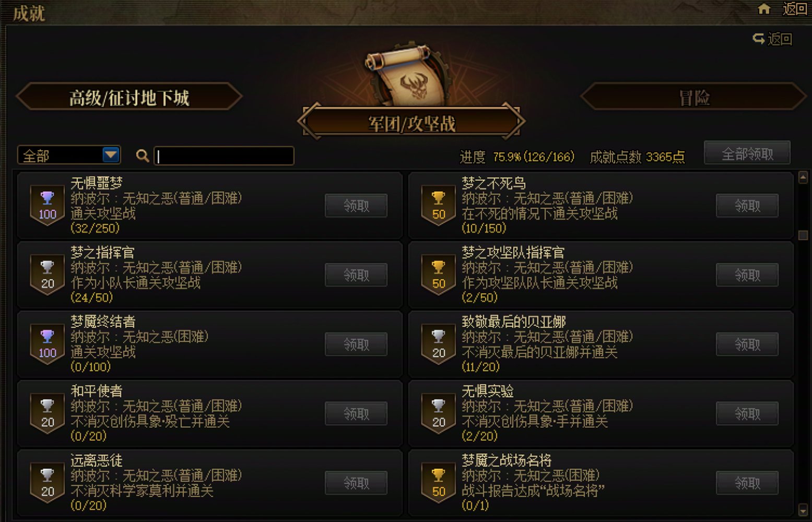Select the 军团/攻坚战 tab

(x=411, y=123)
